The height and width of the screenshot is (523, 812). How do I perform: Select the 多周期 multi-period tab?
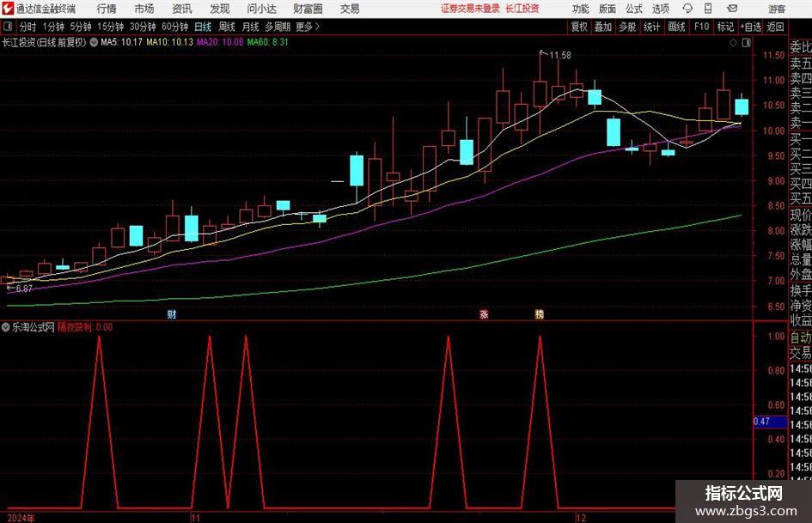278,27
